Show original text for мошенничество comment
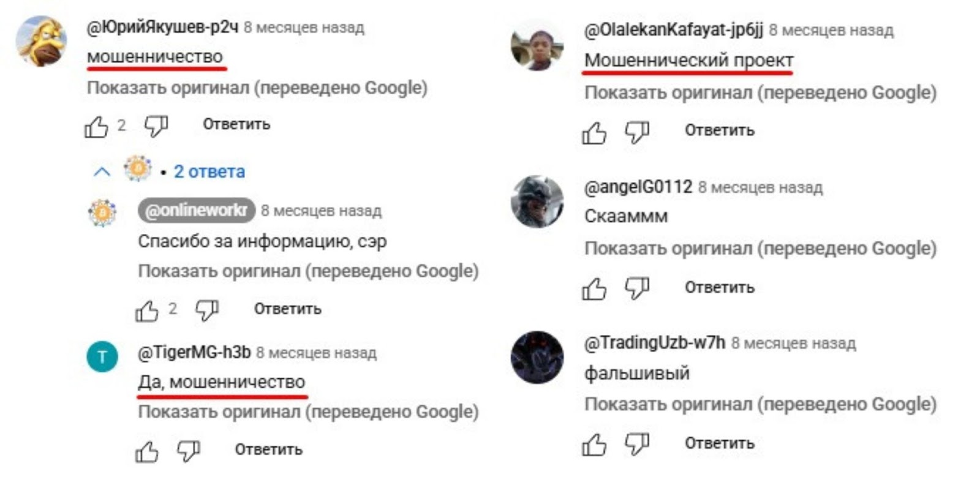 point(257,88)
